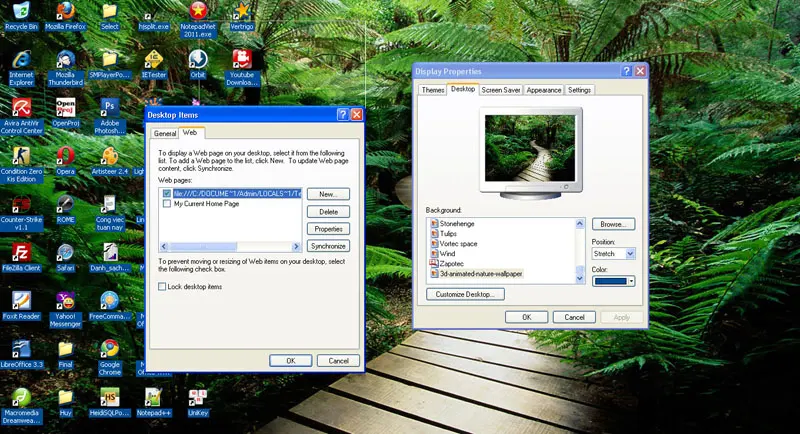The image size is (800, 434).
Task: Switch to the Themes tab
Action: click(433, 90)
